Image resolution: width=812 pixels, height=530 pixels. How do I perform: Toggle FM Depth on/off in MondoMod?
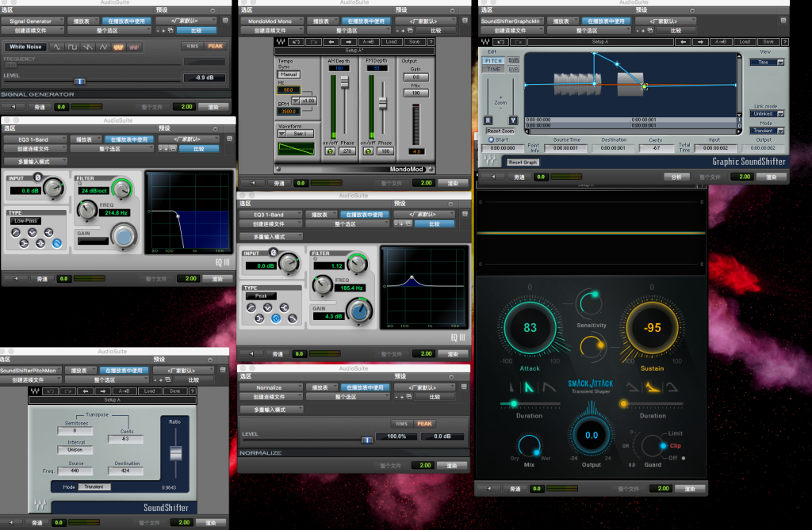[x=368, y=151]
